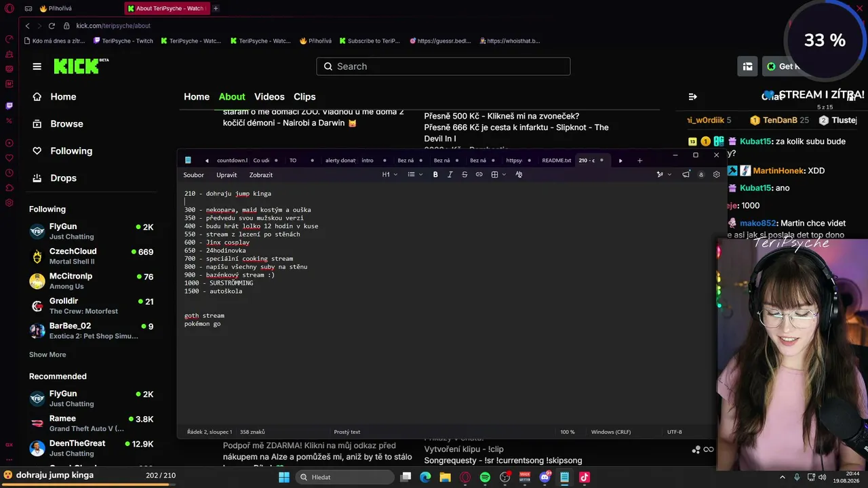
Task: Open the Clips tab on Kick channel
Action: tap(304, 97)
